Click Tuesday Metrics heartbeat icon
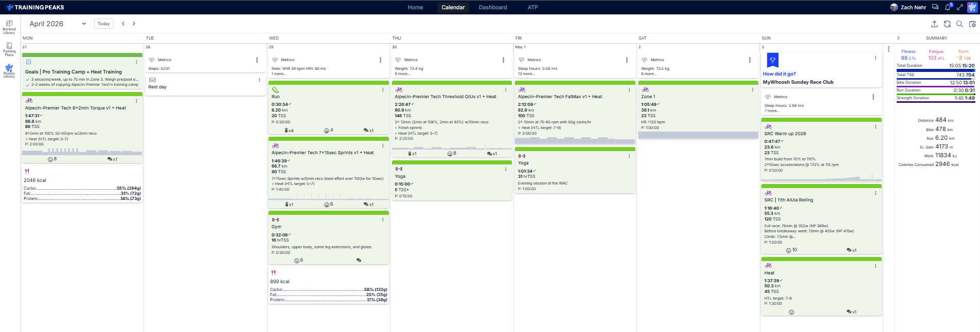The height and width of the screenshot is (332, 980). click(152, 60)
